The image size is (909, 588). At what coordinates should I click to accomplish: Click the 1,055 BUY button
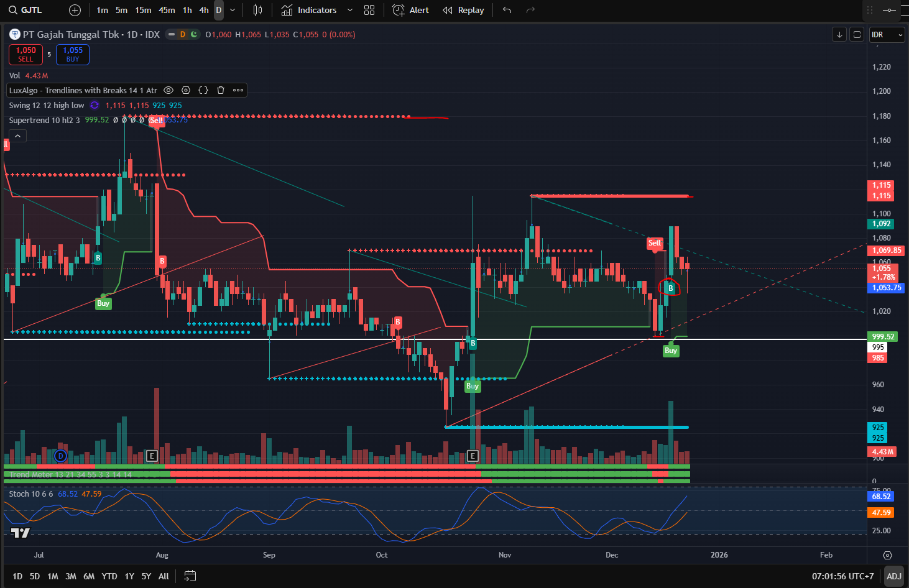point(73,55)
